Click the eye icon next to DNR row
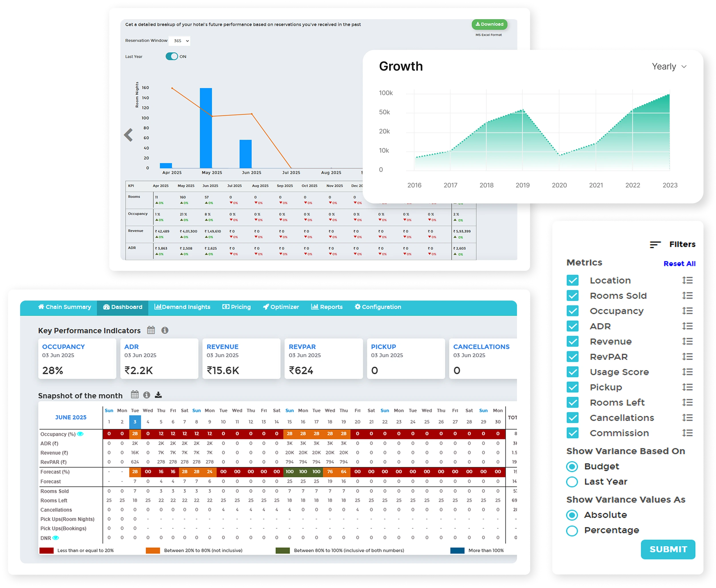 tap(55, 538)
